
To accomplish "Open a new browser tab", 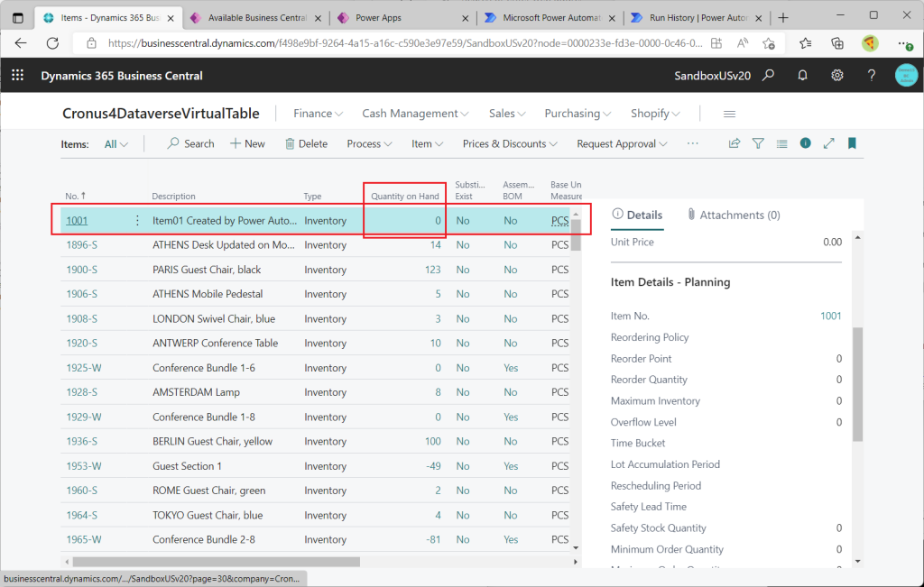I will [x=783, y=18].
